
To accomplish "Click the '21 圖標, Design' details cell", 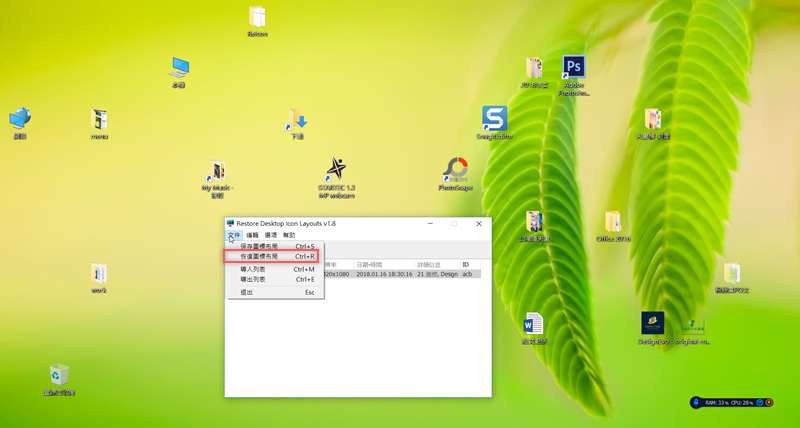I will pos(437,274).
